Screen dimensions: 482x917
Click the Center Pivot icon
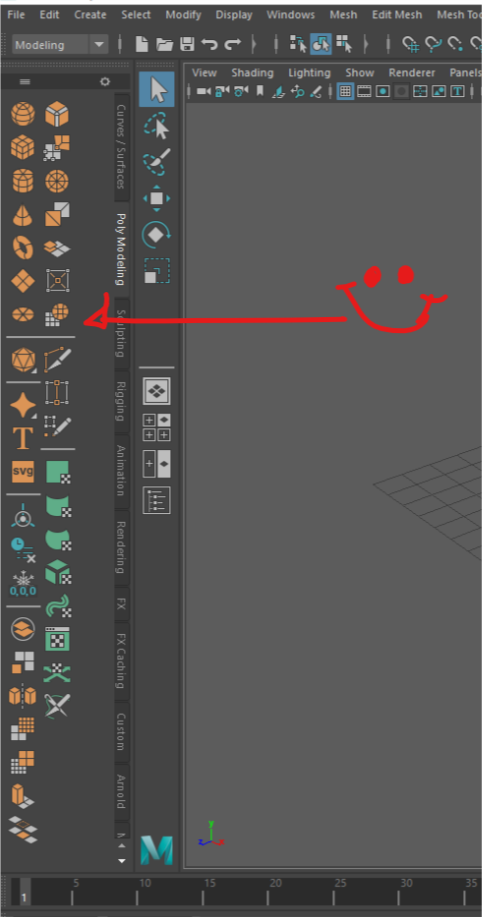23,516
